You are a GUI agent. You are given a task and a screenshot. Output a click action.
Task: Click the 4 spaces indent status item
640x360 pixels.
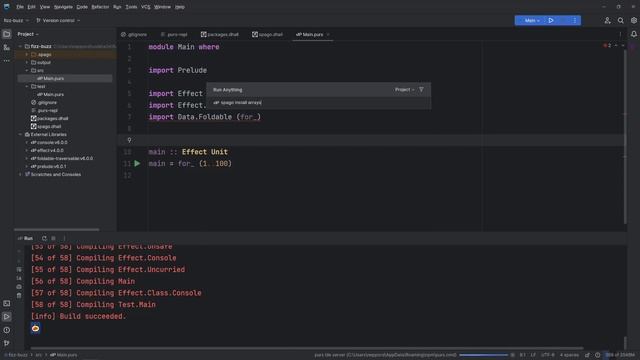[569, 355]
